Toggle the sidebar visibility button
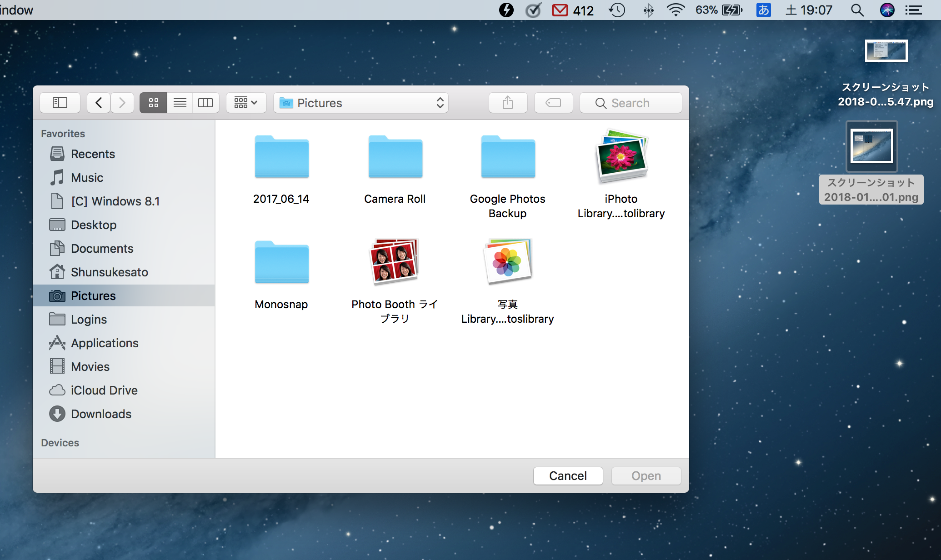The height and width of the screenshot is (560, 941). point(60,103)
